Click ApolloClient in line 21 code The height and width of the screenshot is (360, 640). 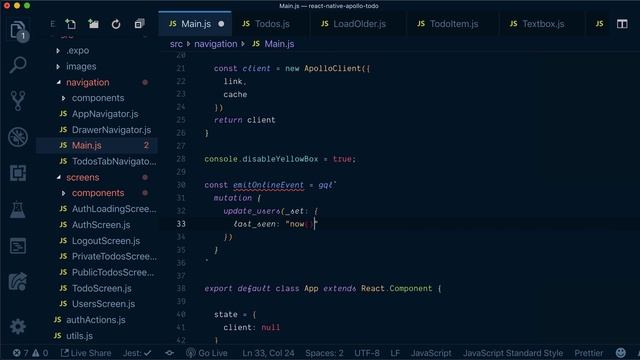pyautogui.click(x=333, y=69)
